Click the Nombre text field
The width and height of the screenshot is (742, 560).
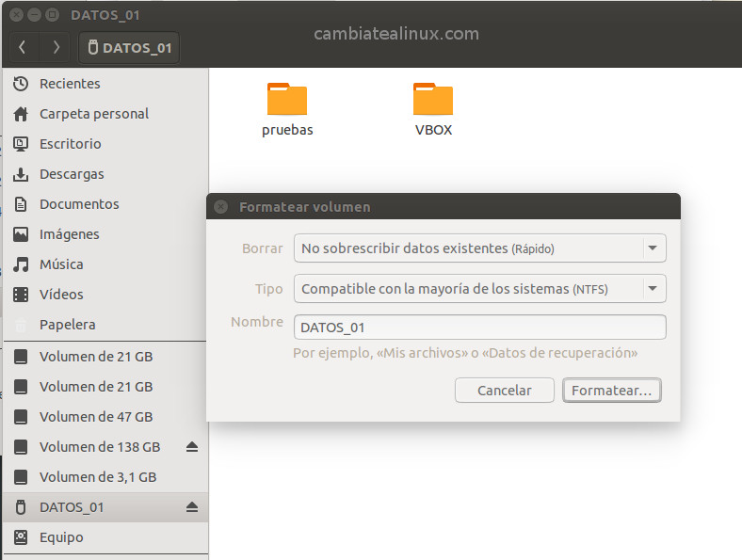pyautogui.click(x=480, y=328)
